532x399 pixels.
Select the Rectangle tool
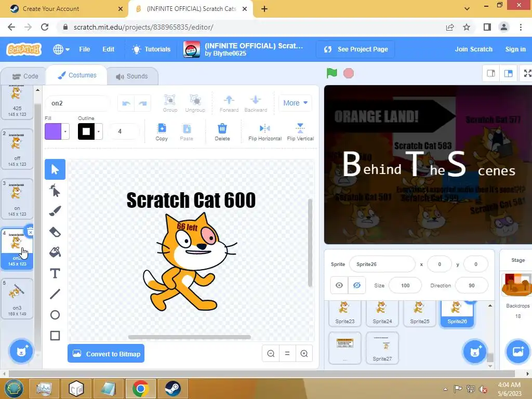55,336
